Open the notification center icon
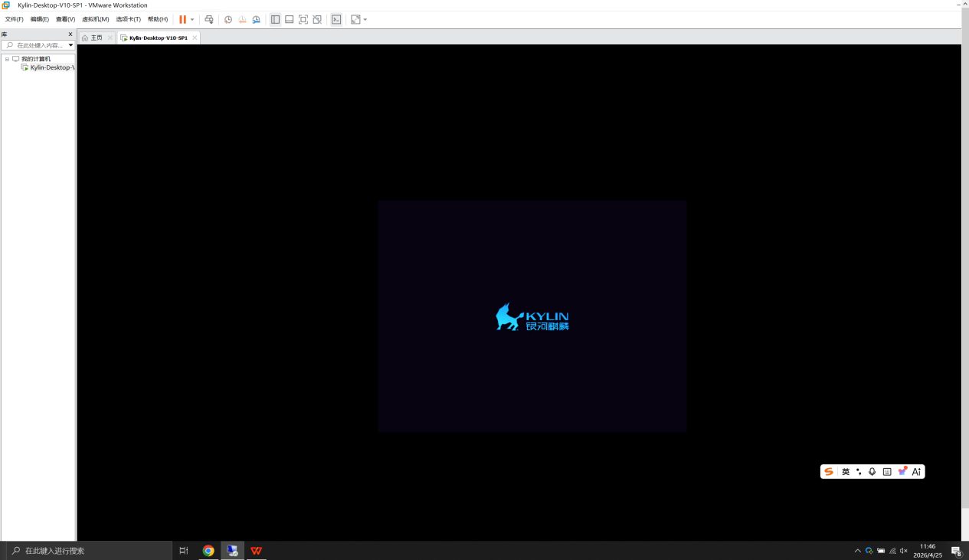969x560 pixels. pyautogui.click(x=956, y=551)
